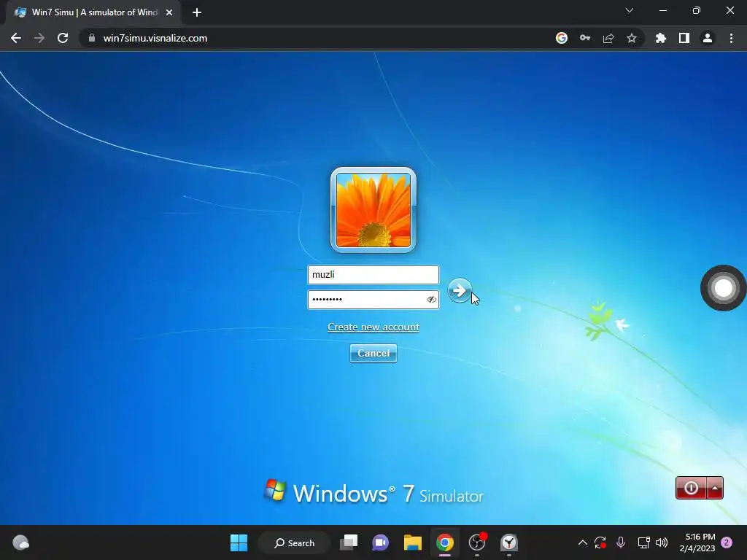Open Chrome tab search chevron

coord(630,10)
